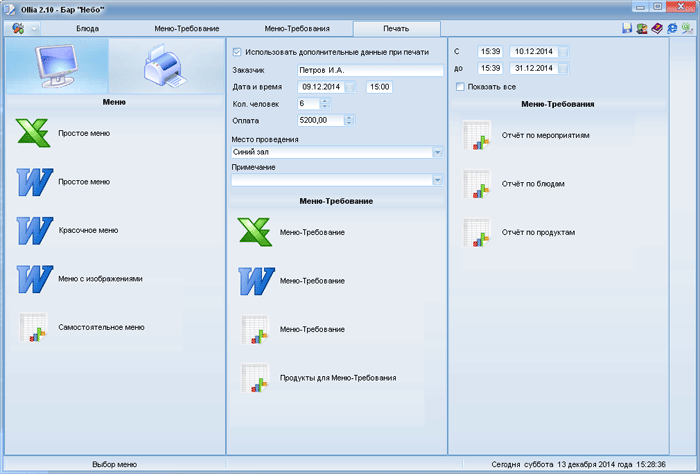Click the Самостоятельное меню label

[101, 327]
